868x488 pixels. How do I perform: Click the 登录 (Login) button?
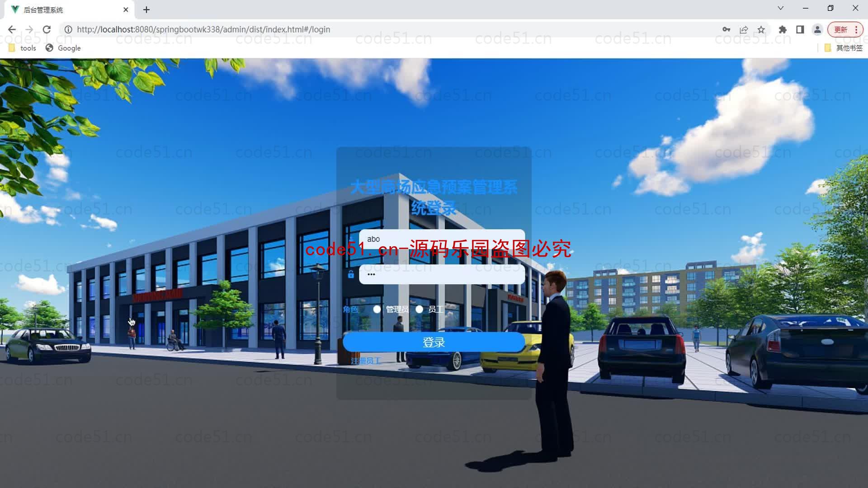coord(434,342)
